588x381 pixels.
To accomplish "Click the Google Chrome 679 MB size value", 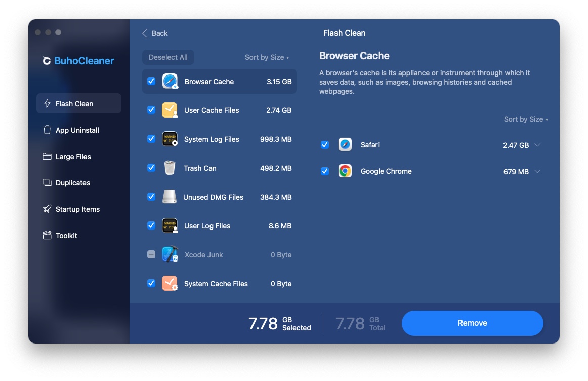I will click(516, 172).
